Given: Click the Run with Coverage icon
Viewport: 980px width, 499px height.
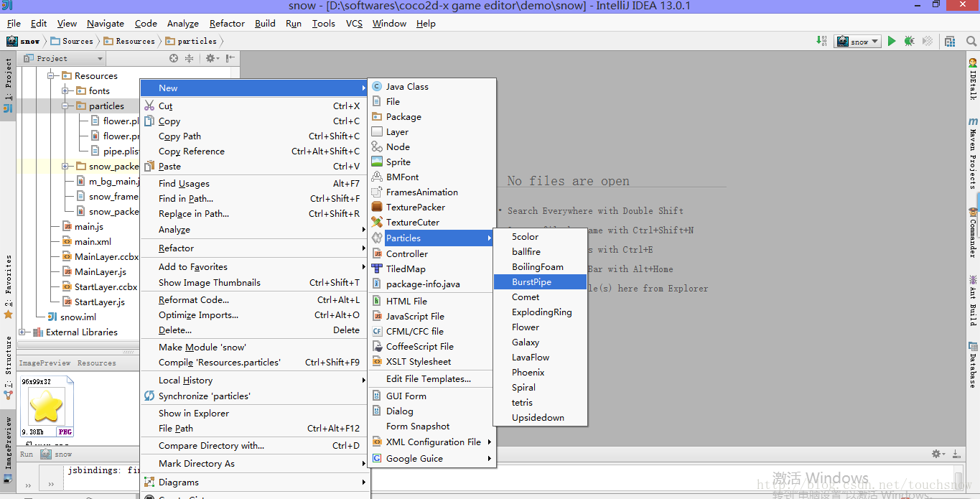Looking at the screenshot, I should (x=928, y=42).
